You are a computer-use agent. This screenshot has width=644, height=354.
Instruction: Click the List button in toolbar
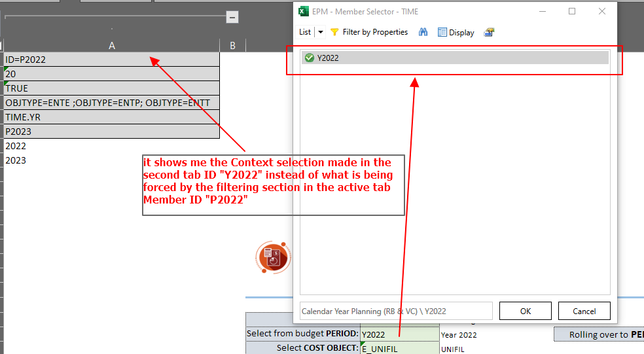point(305,32)
